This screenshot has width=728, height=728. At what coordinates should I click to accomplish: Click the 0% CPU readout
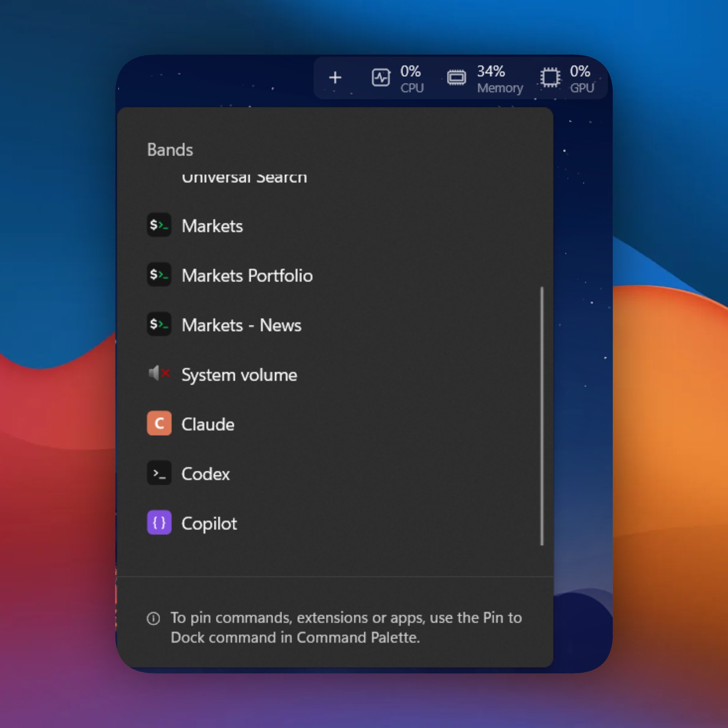pos(412,79)
